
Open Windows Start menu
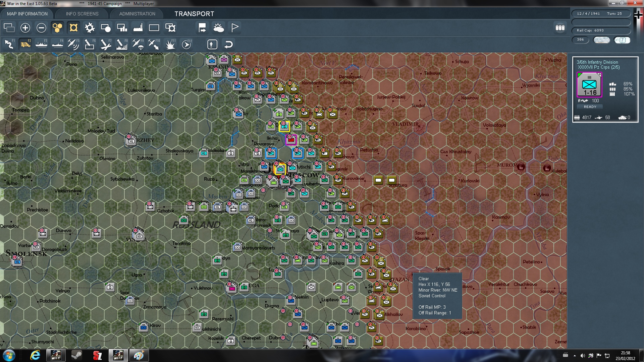(x=9, y=355)
